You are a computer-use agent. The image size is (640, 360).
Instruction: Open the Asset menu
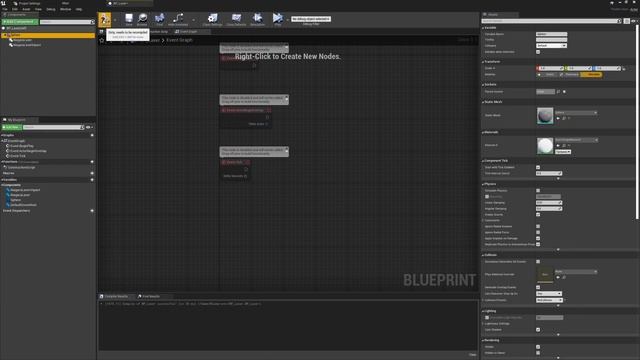coord(26,9)
